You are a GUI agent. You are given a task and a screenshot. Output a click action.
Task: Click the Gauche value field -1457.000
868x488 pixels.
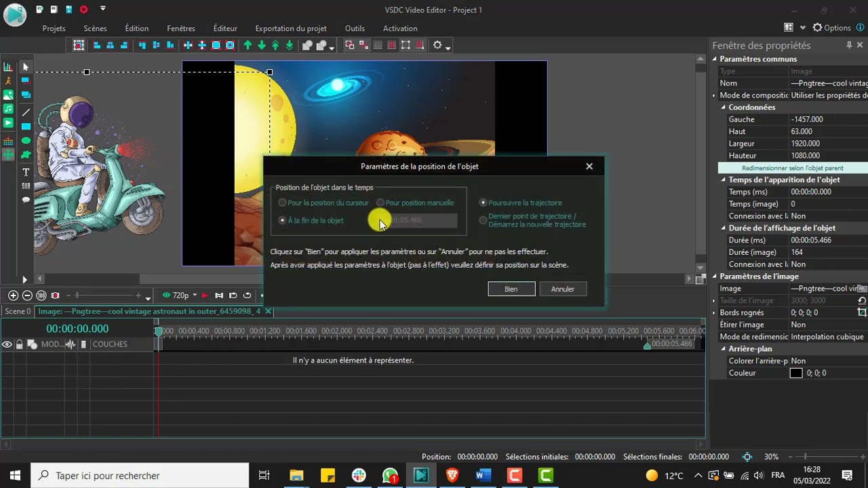[829, 119]
